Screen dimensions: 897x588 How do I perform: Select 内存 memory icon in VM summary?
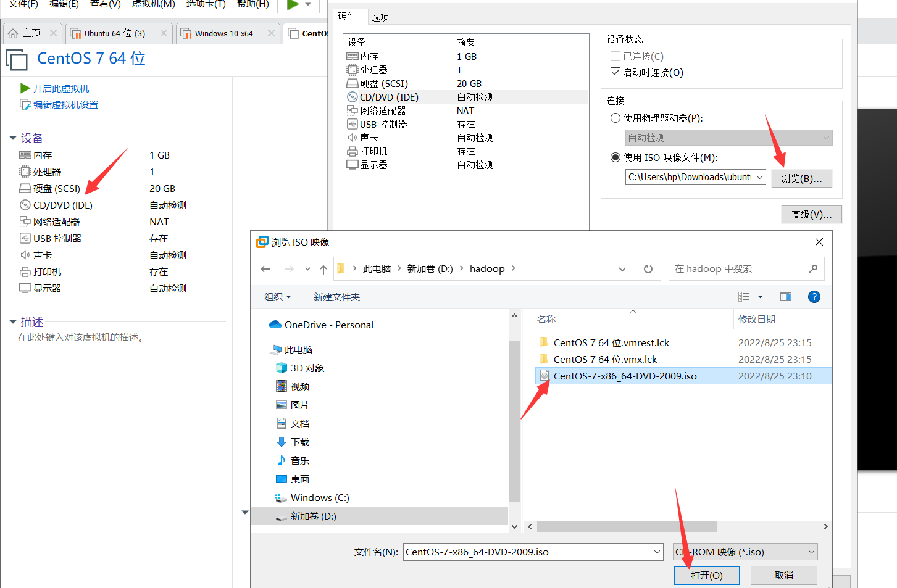point(25,155)
